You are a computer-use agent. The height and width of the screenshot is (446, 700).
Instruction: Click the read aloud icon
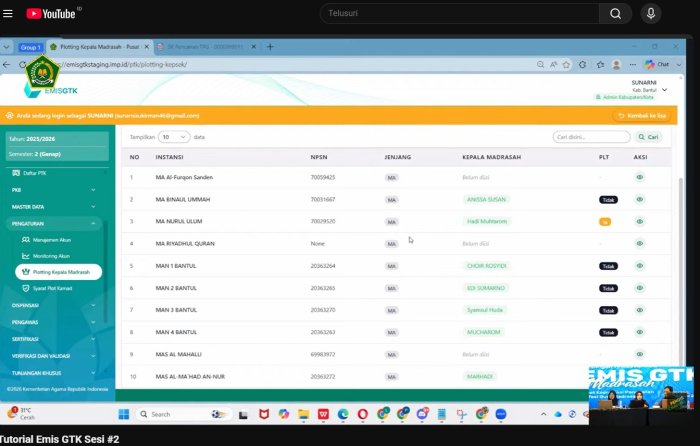click(x=554, y=65)
